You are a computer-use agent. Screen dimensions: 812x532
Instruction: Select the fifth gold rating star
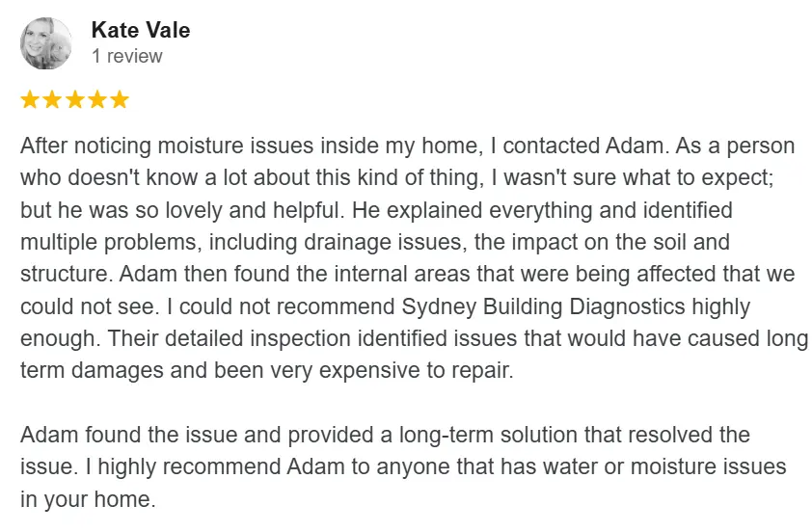pyautogui.click(x=119, y=99)
